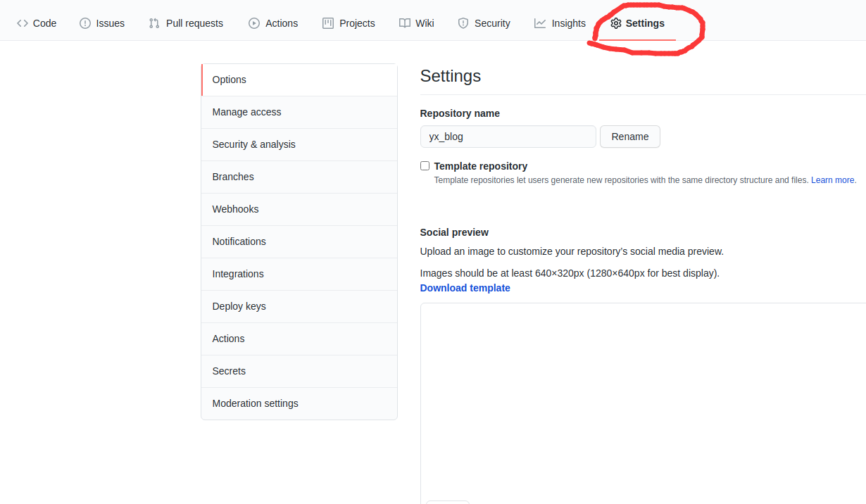Open Deploy keys settings
This screenshot has height=504, width=866.
(239, 306)
